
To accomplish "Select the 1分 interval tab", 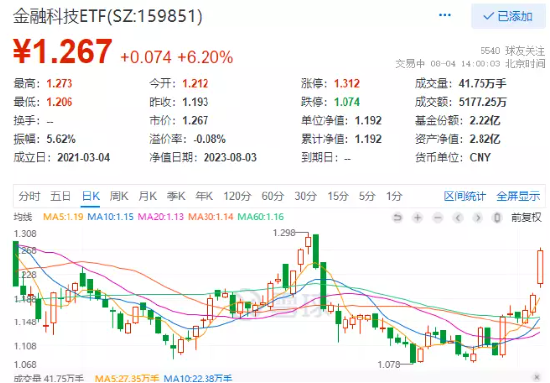I will tap(394, 196).
